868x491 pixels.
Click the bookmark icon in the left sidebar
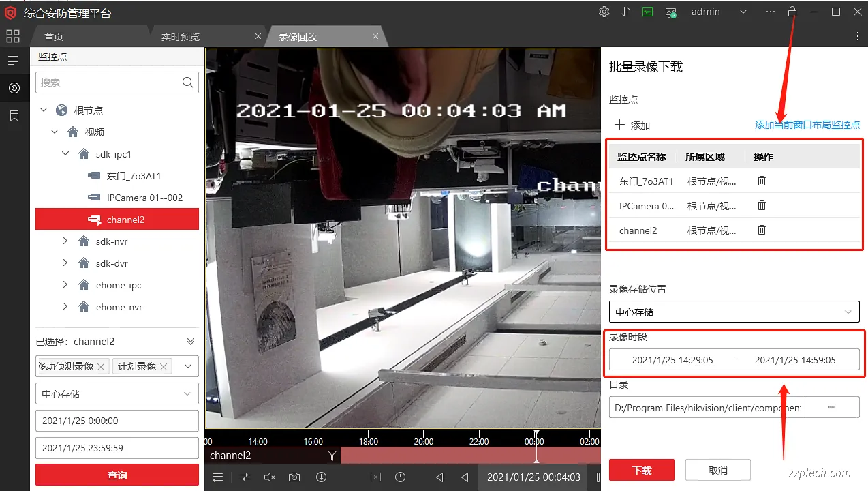click(12, 115)
